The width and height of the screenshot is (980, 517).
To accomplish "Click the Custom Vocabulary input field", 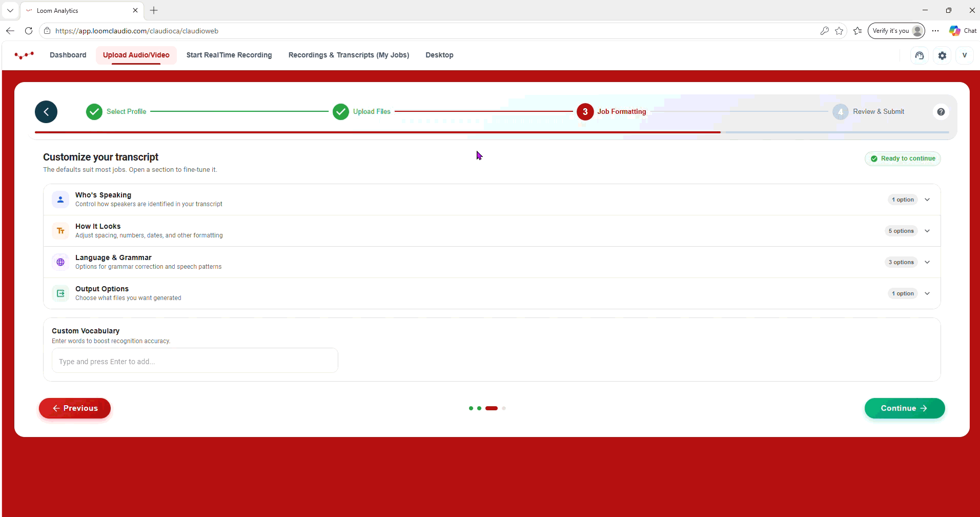I will click(195, 361).
